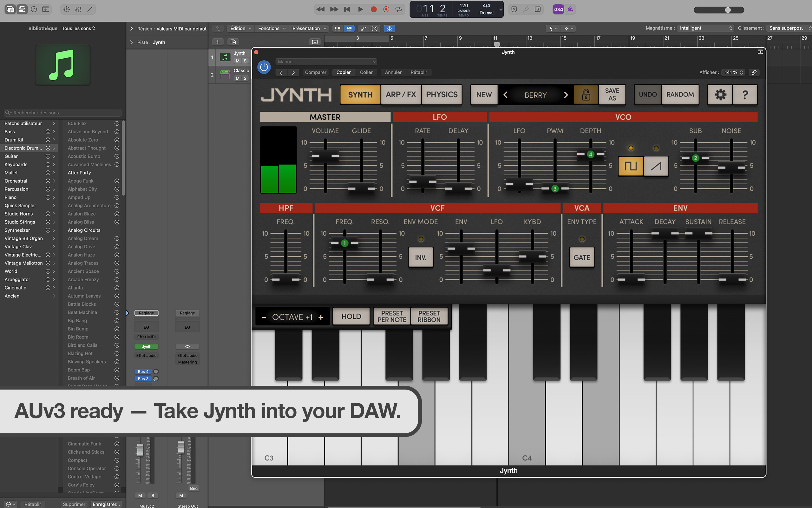Toggle the INV. env mode button
Image resolution: width=812 pixels, height=508 pixels.
click(421, 257)
